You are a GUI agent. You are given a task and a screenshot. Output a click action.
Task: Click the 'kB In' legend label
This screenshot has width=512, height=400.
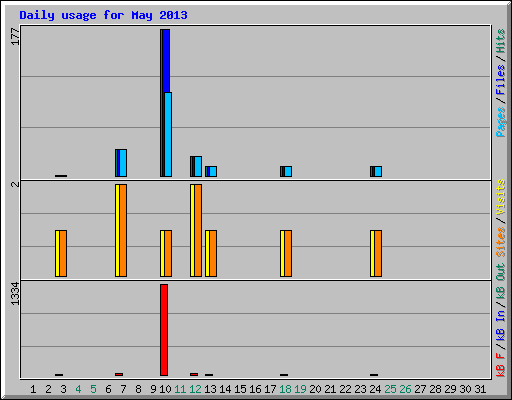point(501,325)
